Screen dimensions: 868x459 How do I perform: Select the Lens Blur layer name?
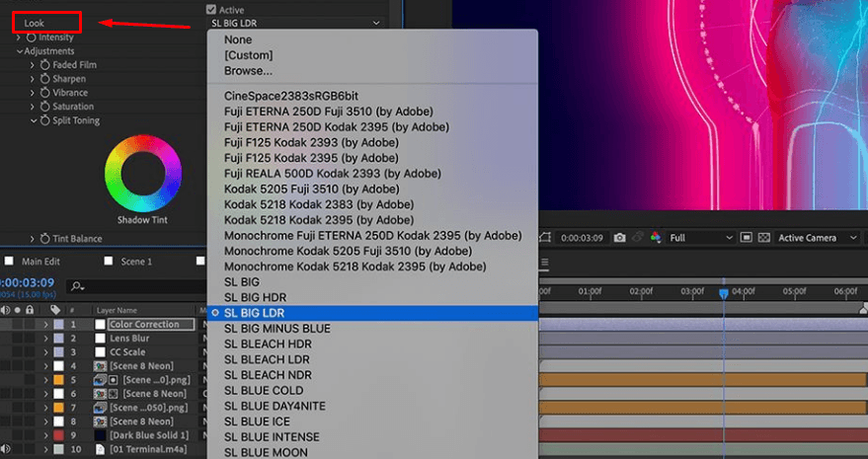coord(129,339)
